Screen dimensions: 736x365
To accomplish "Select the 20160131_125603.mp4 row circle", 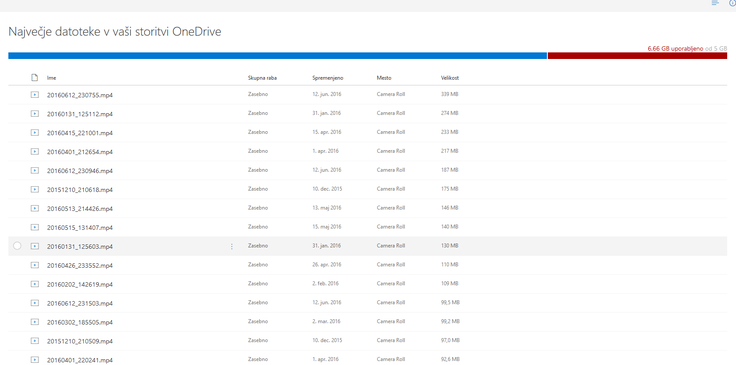I will point(17,246).
